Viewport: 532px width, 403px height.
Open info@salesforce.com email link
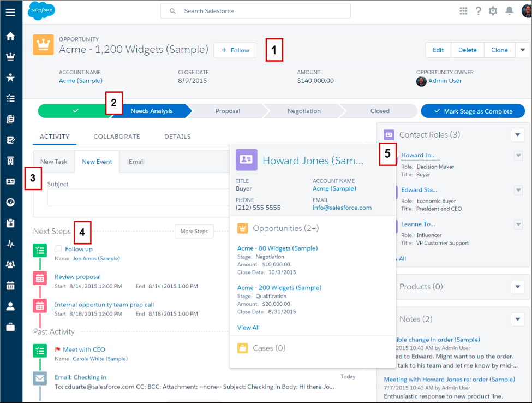[x=342, y=208]
